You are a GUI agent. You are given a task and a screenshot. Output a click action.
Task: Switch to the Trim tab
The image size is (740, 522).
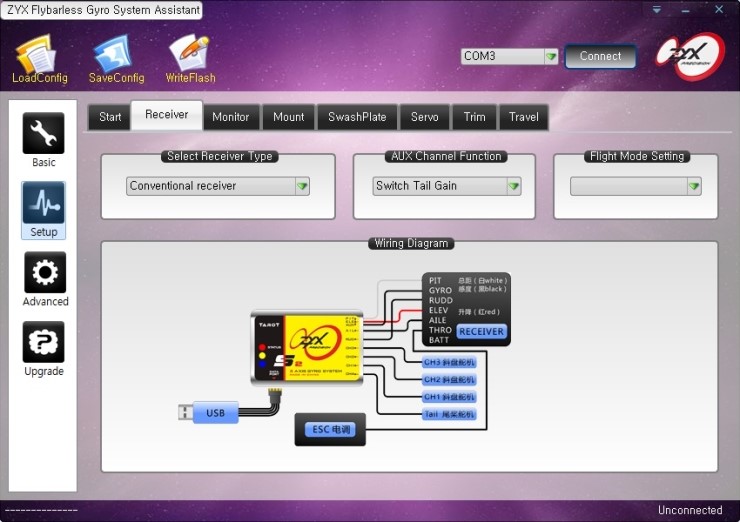pos(474,117)
